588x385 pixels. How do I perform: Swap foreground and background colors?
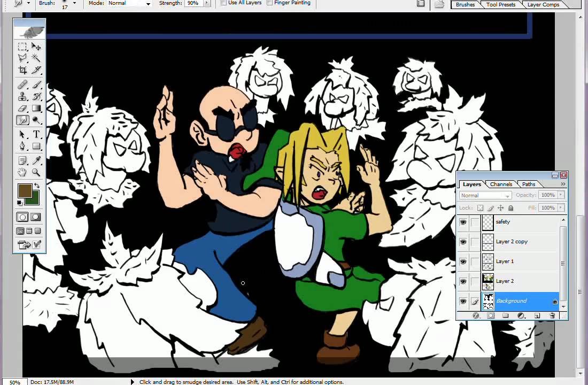[x=36, y=186]
